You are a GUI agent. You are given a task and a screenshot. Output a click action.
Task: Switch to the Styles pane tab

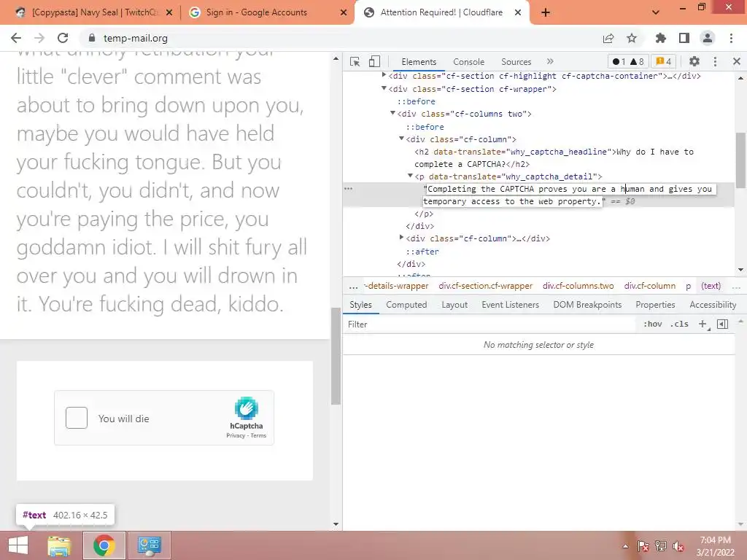point(360,305)
